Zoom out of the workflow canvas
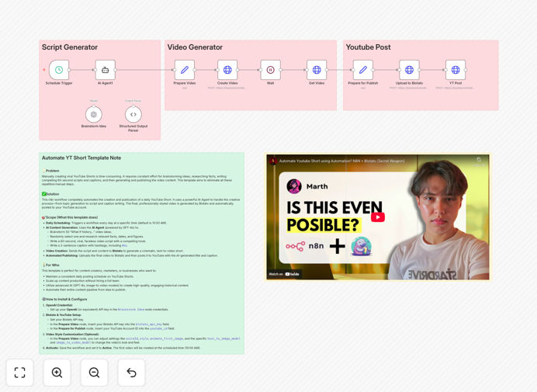Screen dimensions: 537x392 (94, 373)
